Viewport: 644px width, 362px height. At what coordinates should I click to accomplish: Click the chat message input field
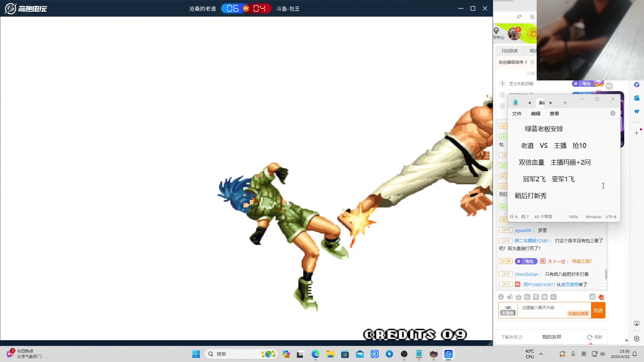[543, 308]
